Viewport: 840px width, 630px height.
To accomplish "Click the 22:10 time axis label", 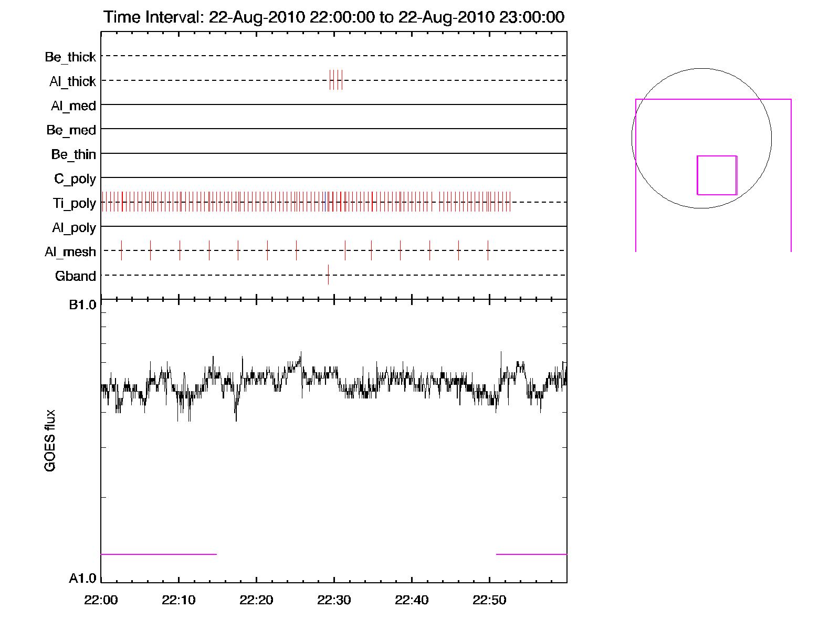I will (178, 600).
